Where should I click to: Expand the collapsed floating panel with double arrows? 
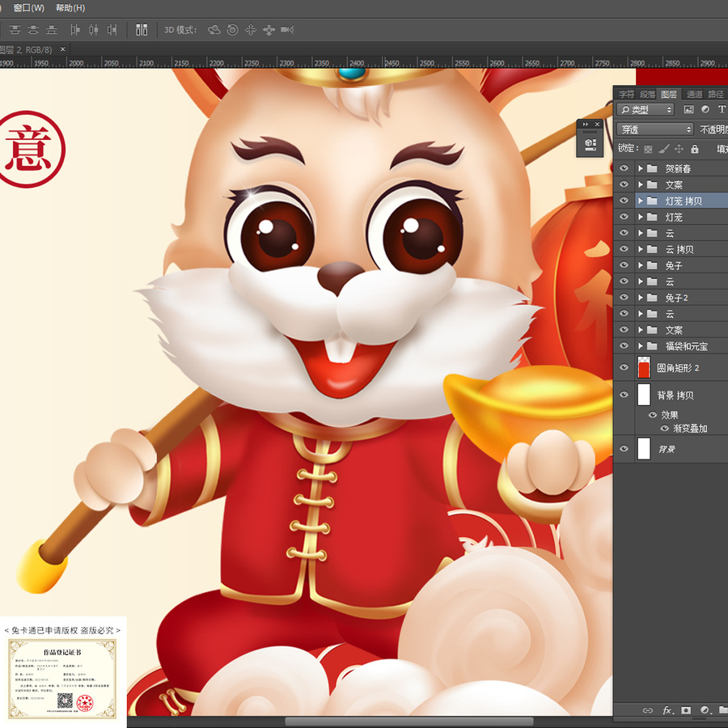click(x=586, y=124)
